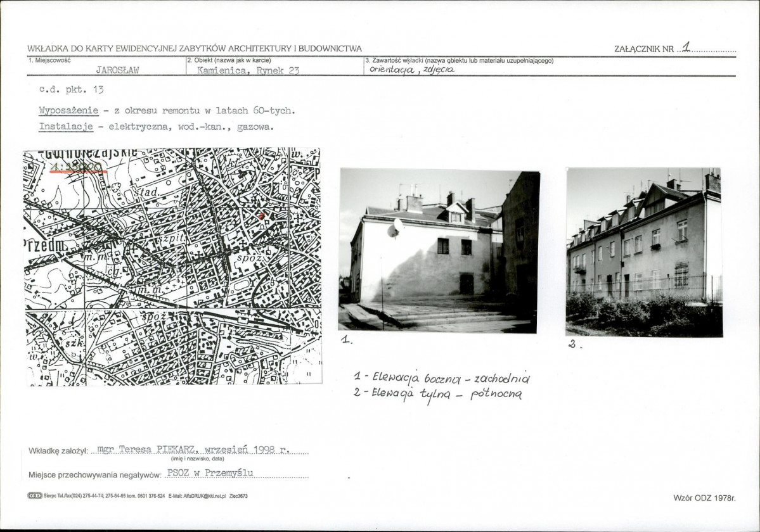Click 'Miejsce przechowywania negatywów:' label

coord(95,475)
